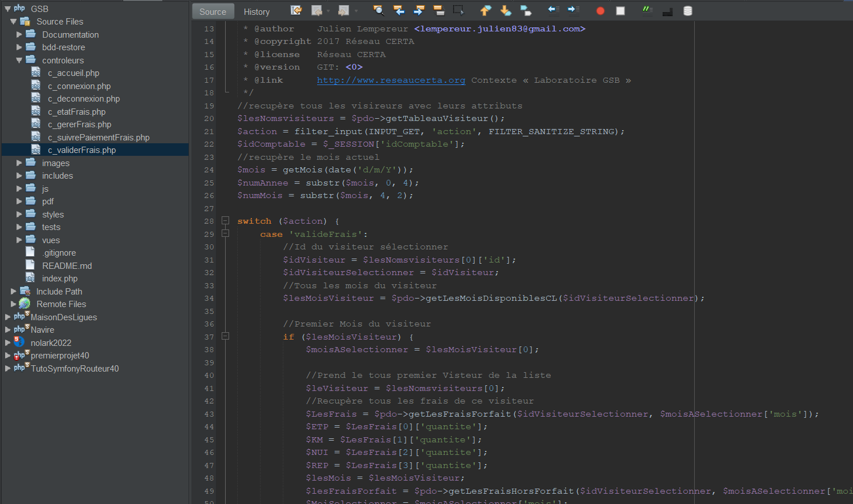The width and height of the screenshot is (853, 504).
Task: Find the previous occurrence using the toolbar
Action: click(x=399, y=10)
